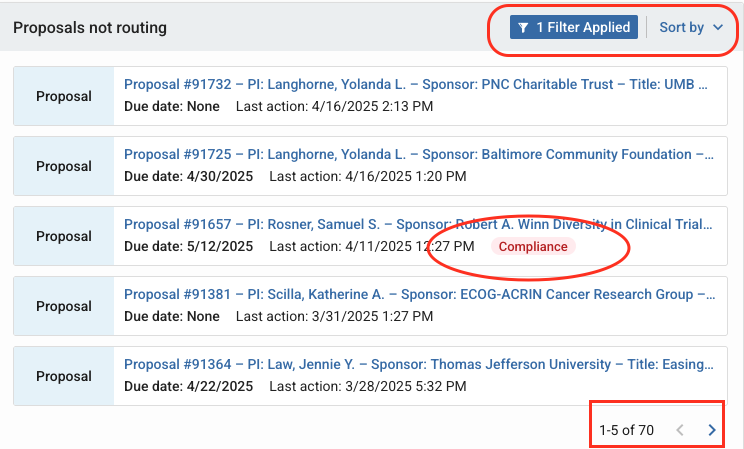Screen dimensions: 744x449
Task: Expand the Sort by dropdown
Action: [682, 28]
